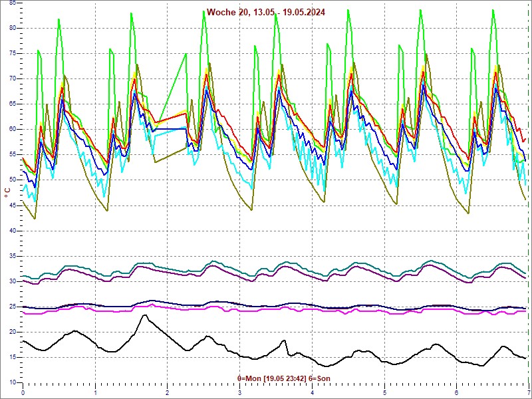Click the y-axis label 20
The image size is (532, 399).
point(12,332)
